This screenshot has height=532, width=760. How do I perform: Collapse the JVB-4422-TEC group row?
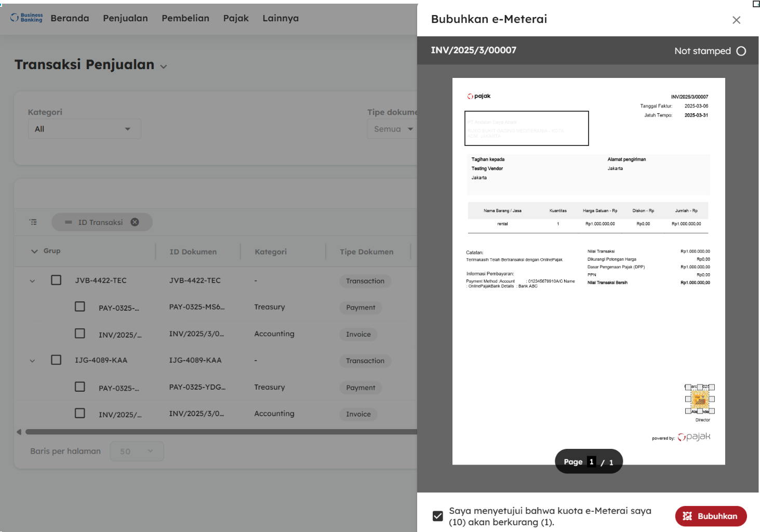pos(32,281)
